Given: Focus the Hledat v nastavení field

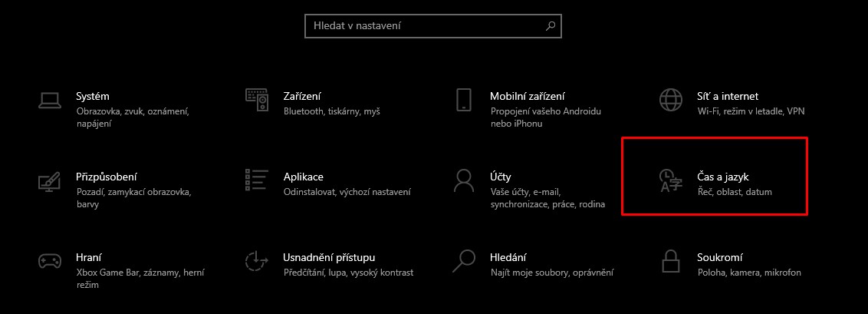Looking at the screenshot, I should click(x=433, y=25).
